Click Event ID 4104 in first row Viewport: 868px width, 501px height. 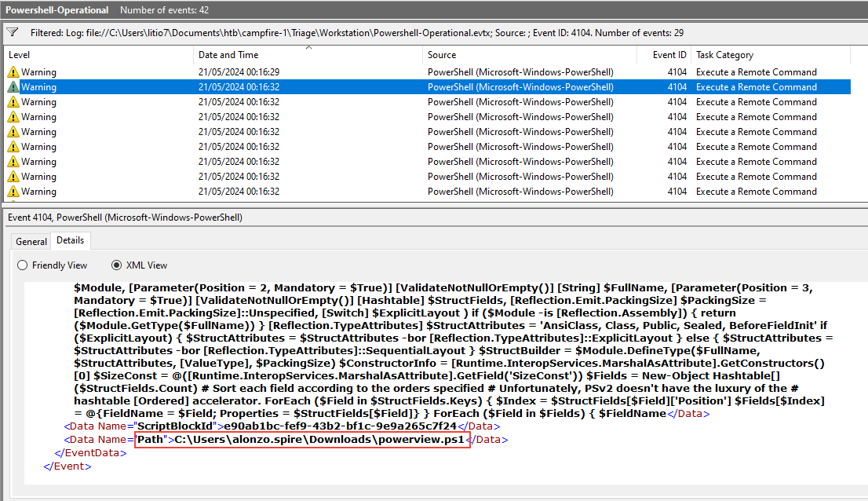677,72
